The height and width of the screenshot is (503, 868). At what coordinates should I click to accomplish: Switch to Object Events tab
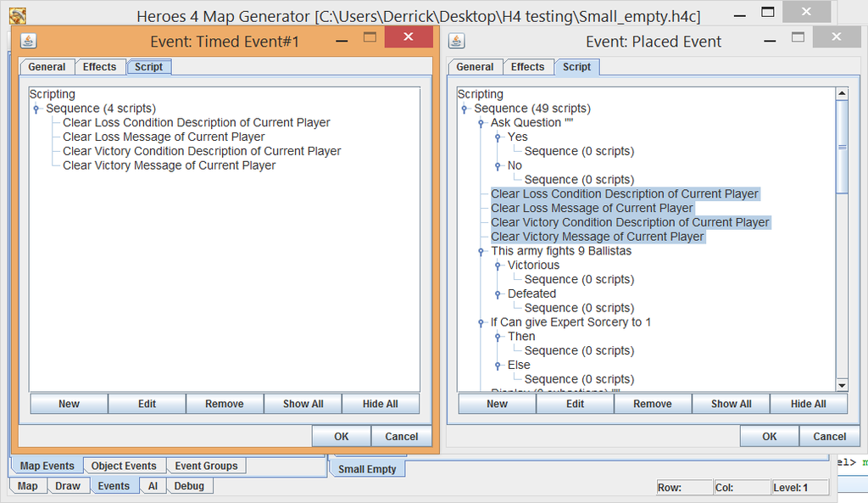click(x=124, y=466)
